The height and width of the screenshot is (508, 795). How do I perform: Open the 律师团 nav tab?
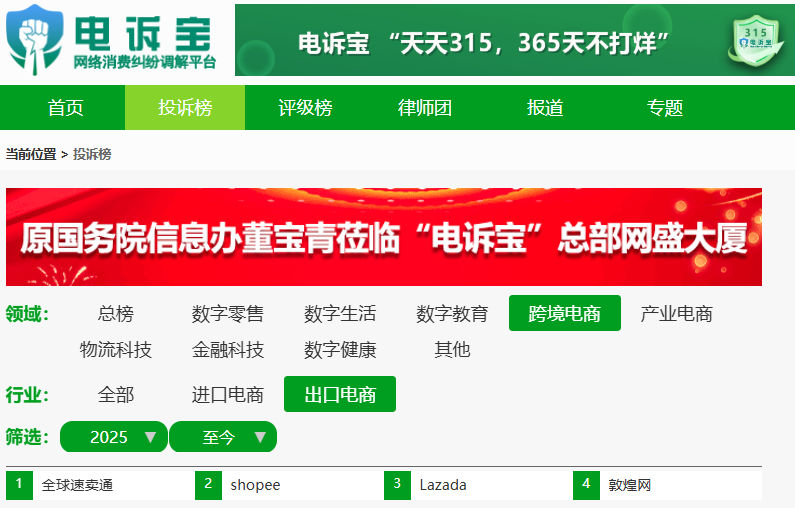click(x=425, y=107)
